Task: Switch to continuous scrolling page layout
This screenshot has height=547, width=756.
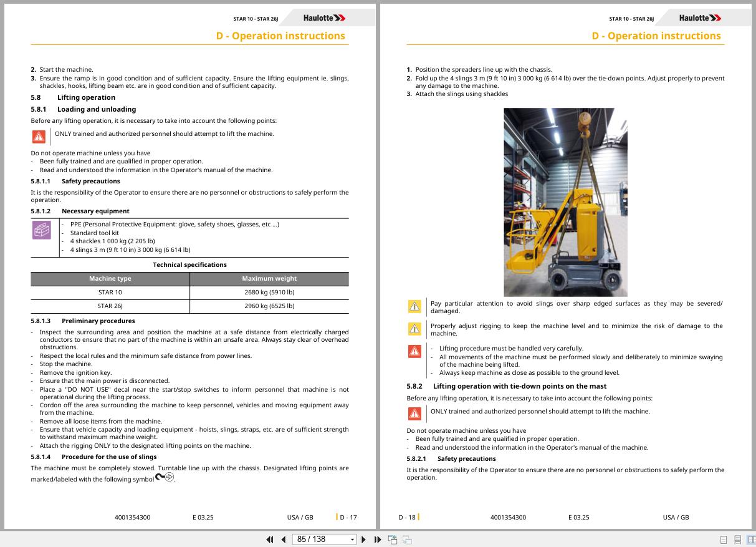Action: click(738, 540)
